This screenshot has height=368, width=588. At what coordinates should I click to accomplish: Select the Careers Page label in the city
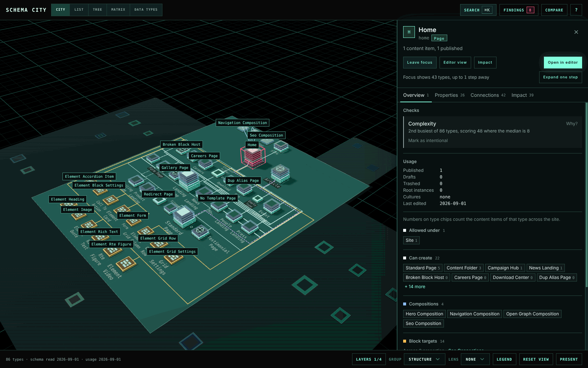click(x=204, y=156)
